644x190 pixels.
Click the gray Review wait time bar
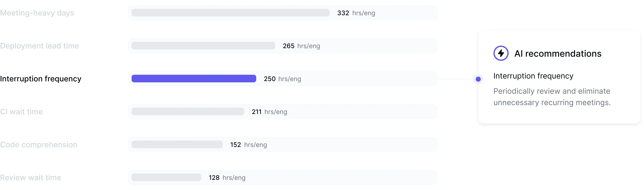tap(166, 177)
